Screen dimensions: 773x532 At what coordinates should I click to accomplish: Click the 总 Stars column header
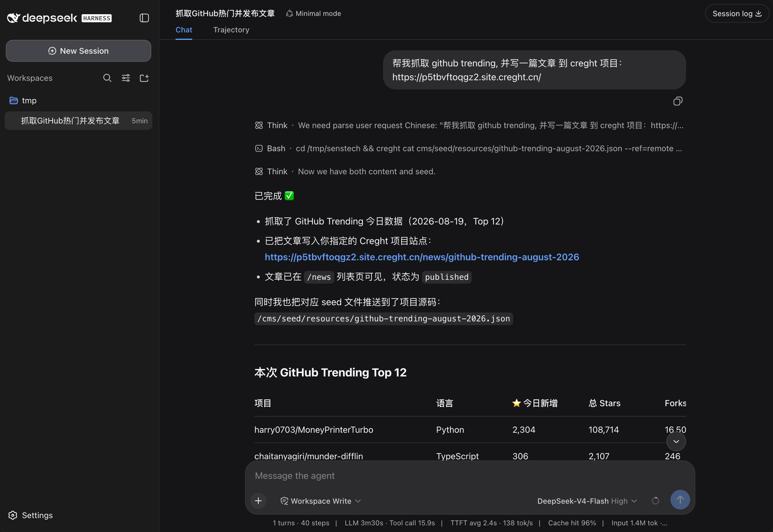[604, 403]
